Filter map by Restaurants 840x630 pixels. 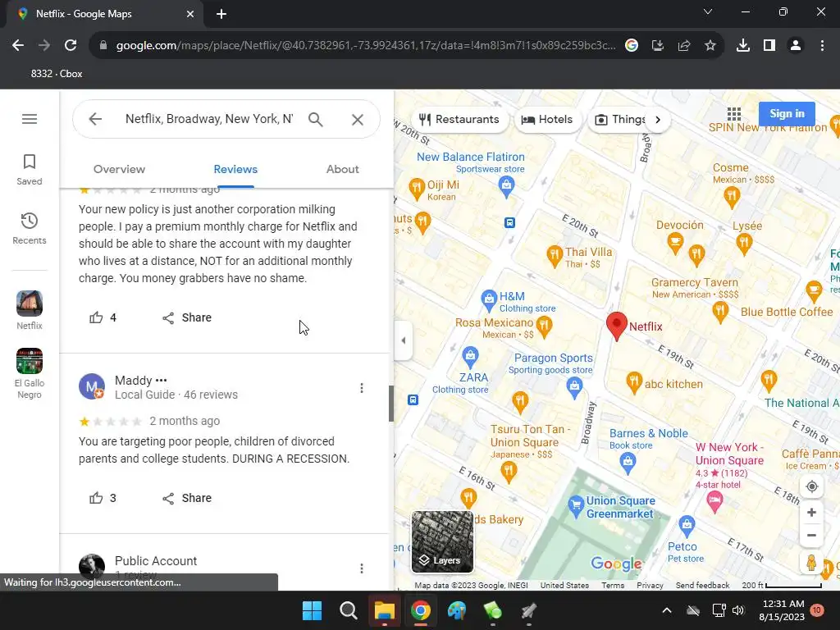tap(459, 120)
